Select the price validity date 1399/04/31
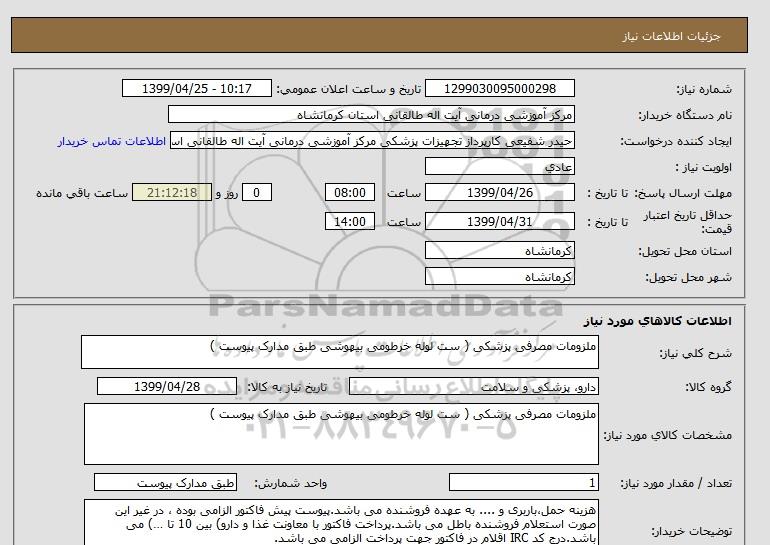Viewport: 770px width, 545px height. (x=499, y=221)
